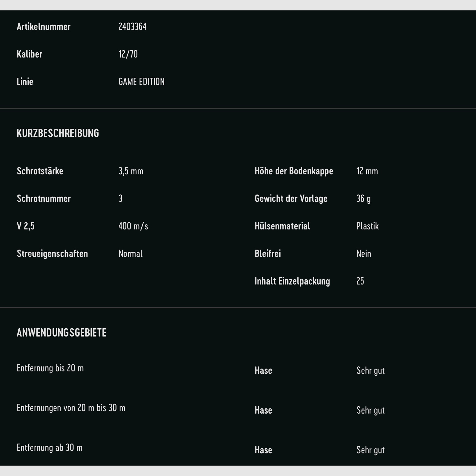This screenshot has width=476, height=476.
Task: Select the Nein value beside Bleifrei
Action: (x=363, y=254)
